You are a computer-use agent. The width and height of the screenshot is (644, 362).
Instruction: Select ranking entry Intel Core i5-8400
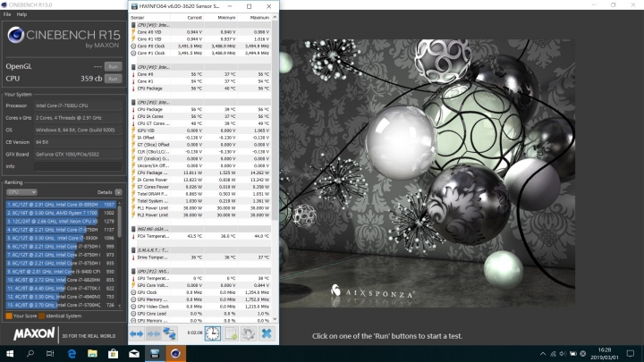pyautogui.click(x=61, y=272)
